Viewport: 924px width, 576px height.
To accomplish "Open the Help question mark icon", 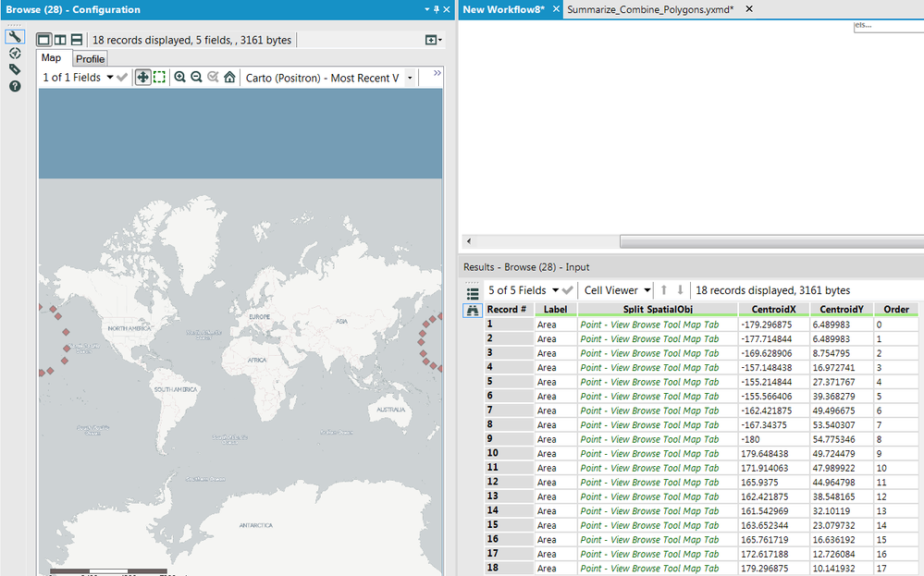I will (15, 86).
